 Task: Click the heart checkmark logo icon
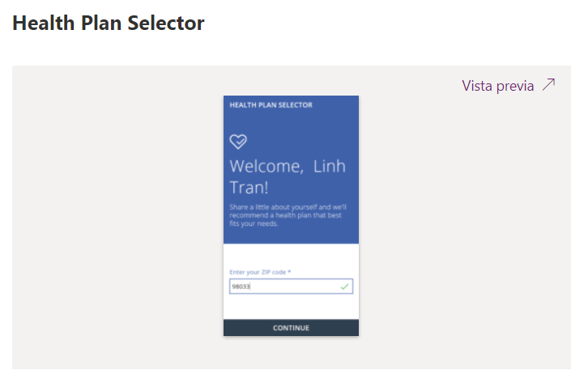coord(238,142)
